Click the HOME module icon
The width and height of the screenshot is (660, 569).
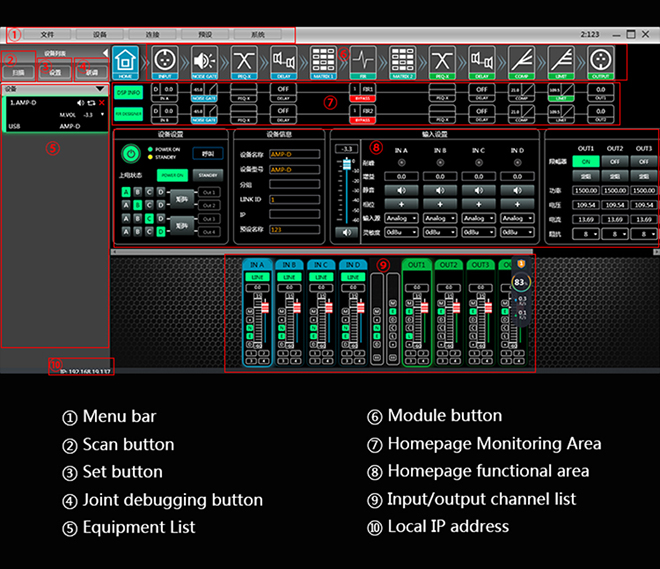coord(125,60)
